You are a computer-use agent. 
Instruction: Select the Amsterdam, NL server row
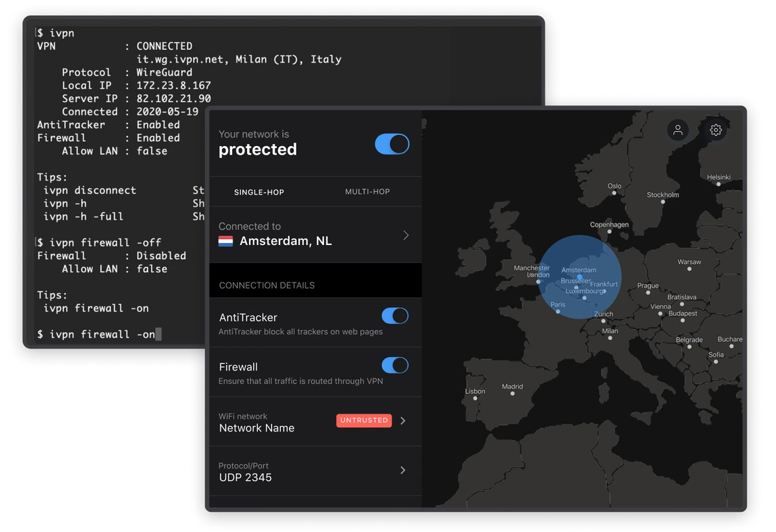point(316,235)
